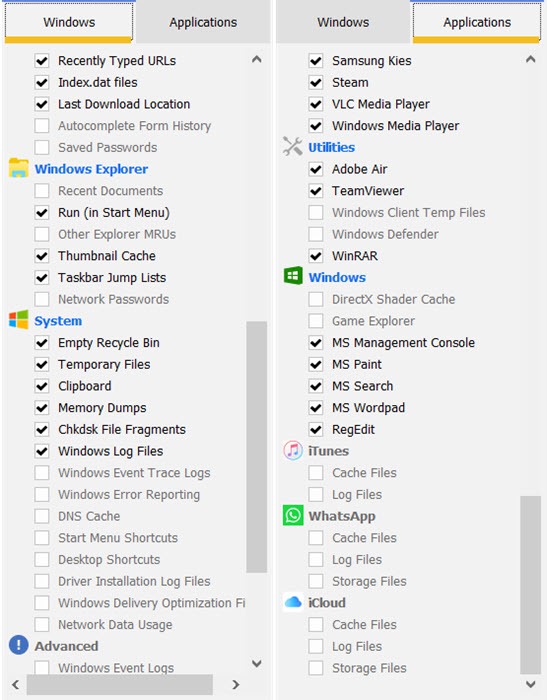Click the System Windows flag icon
The height and width of the screenshot is (700, 547).
pyautogui.click(x=18, y=320)
